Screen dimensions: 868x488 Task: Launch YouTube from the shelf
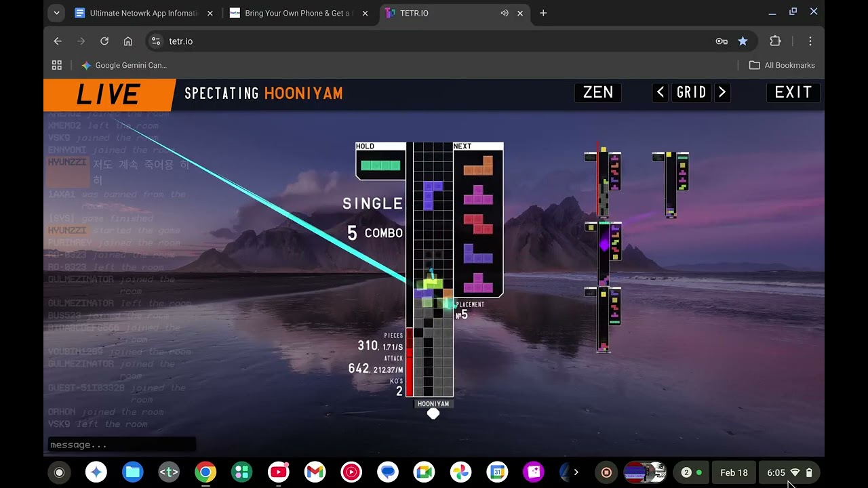pyautogui.click(x=279, y=472)
